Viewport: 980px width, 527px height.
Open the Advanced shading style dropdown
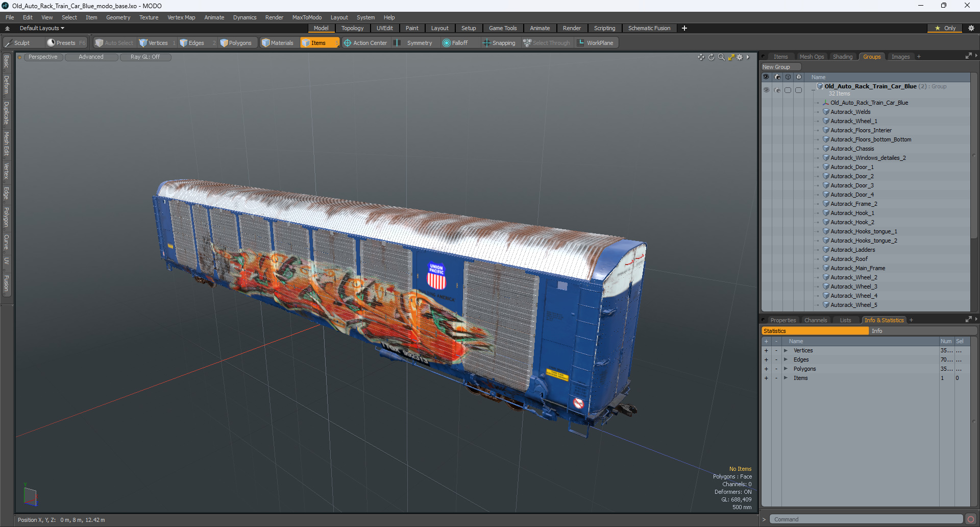pyautogui.click(x=91, y=57)
